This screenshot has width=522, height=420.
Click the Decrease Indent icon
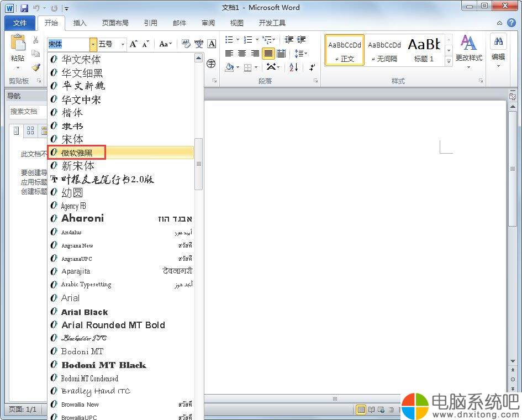289,40
